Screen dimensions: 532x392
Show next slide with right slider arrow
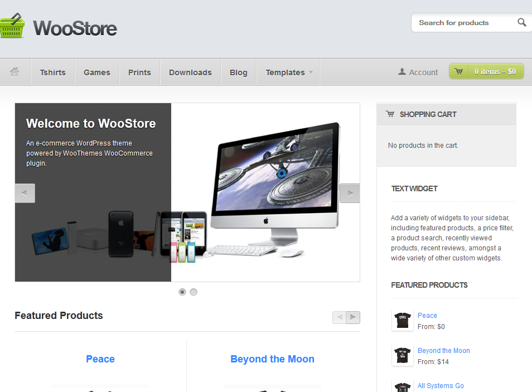pyautogui.click(x=350, y=193)
